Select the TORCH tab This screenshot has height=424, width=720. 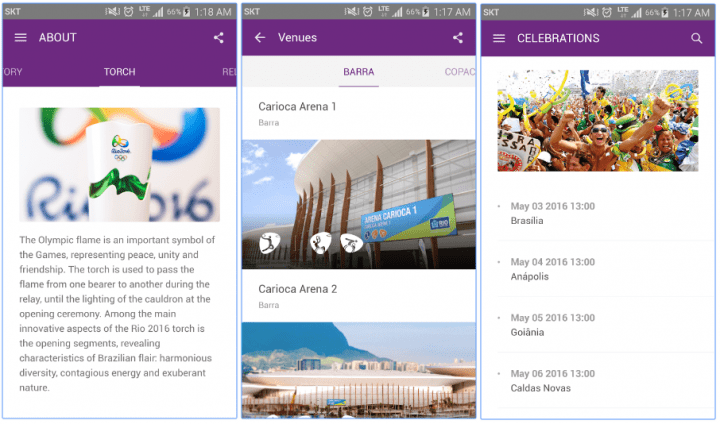point(119,72)
